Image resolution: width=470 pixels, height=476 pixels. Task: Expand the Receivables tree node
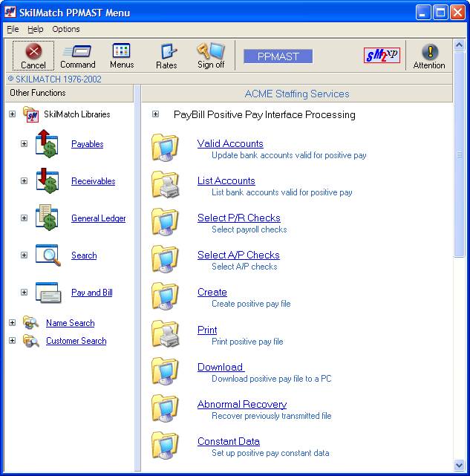24,181
